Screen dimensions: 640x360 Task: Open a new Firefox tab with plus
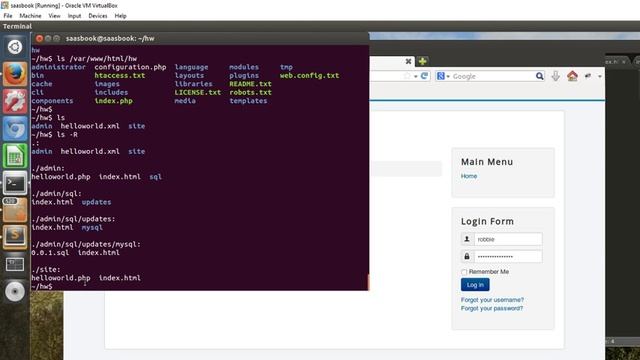[422, 61]
